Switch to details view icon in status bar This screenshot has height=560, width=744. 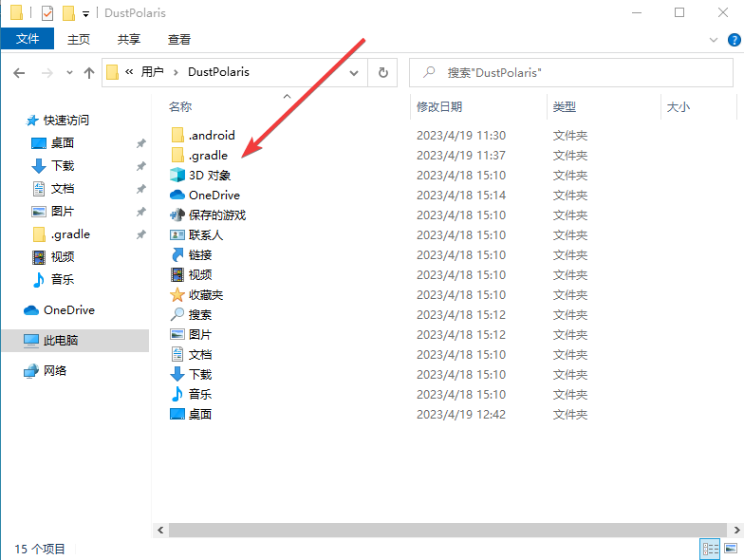[x=710, y=549]
